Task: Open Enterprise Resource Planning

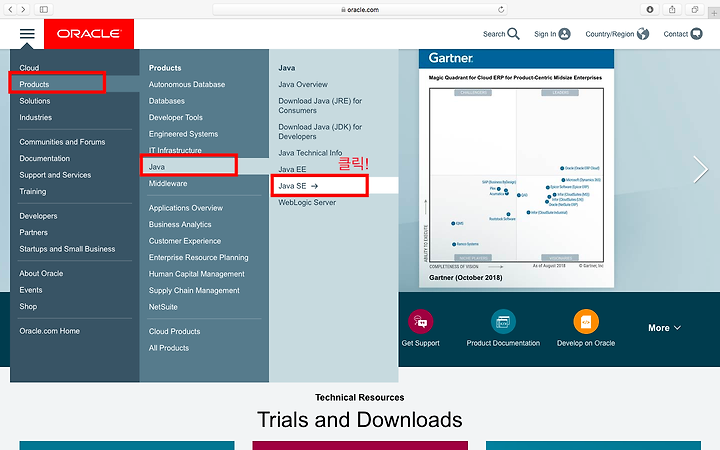Action: coord(198,258)
